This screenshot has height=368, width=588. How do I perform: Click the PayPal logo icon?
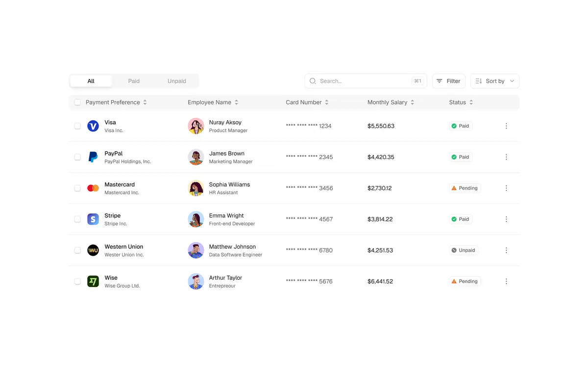point(93,157)
